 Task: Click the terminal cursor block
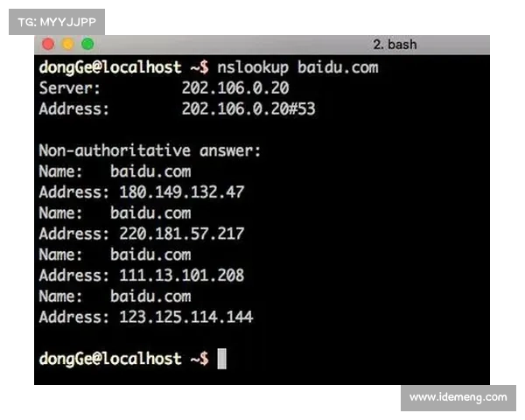coord(221,359)
